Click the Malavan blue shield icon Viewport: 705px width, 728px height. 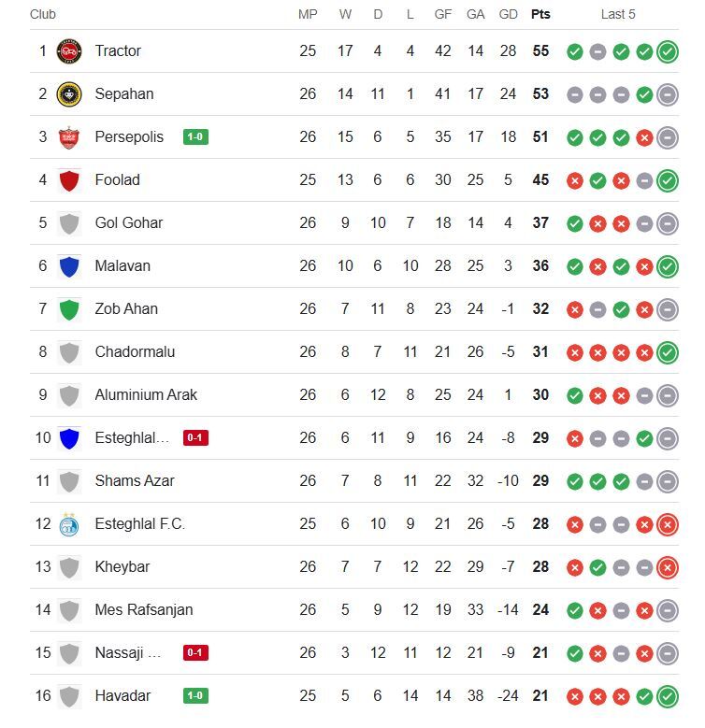[69, 265]
